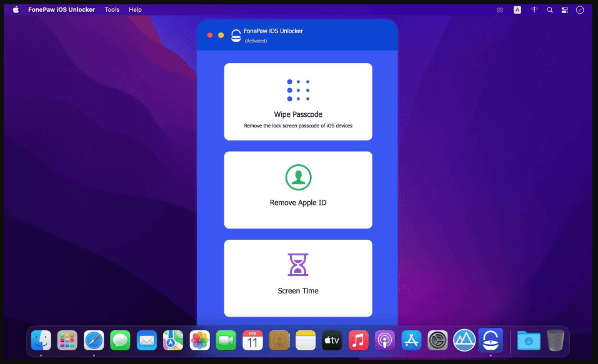Click the input source A icon

click(517, 10)
